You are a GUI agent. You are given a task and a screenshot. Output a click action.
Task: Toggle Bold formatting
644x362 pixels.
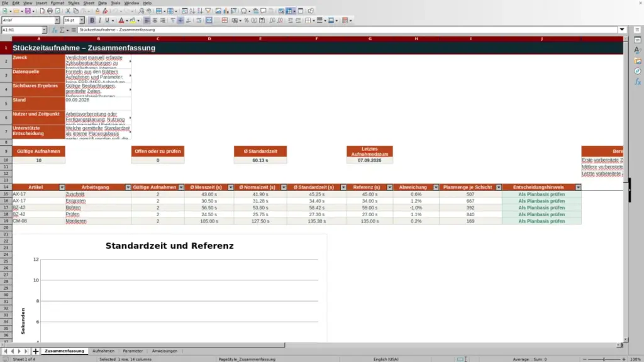point(92,21)
